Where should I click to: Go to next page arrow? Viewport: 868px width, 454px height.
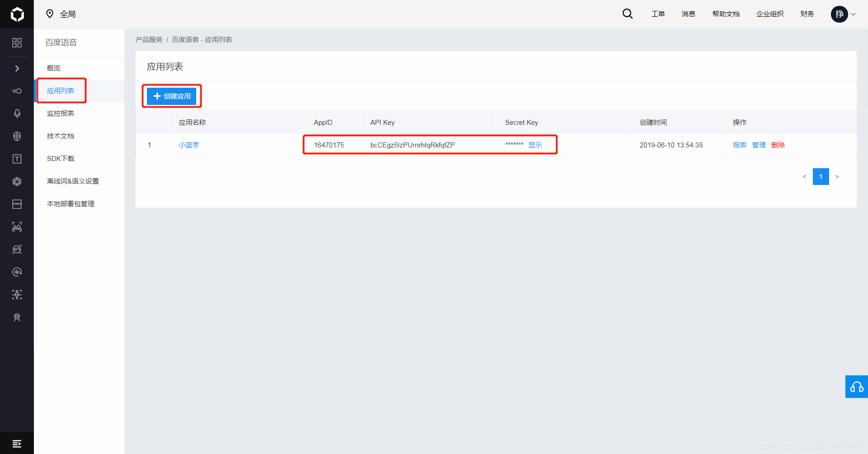pyautogui.click(x=837, y=176)
